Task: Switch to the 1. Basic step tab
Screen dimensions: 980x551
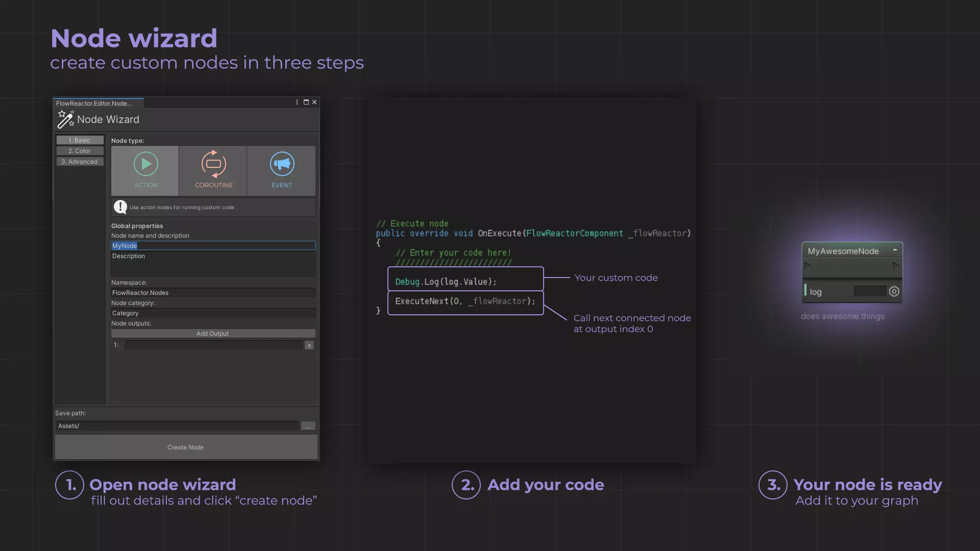Action: coord(80,140)
